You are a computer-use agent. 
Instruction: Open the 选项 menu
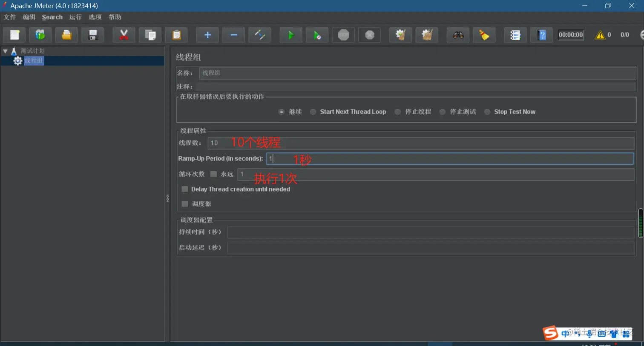click(x=95, y=17)
